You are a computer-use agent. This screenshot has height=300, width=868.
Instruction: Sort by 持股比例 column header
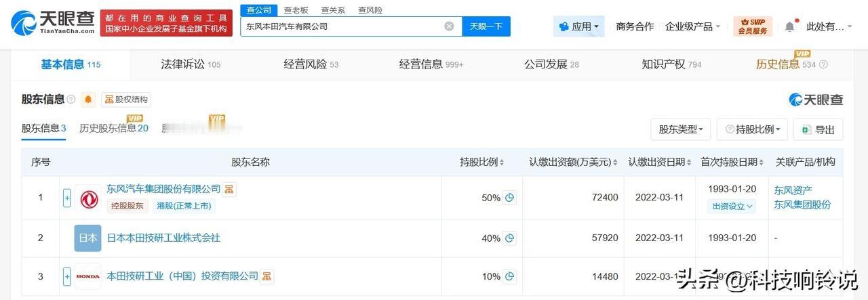point(483,163)
